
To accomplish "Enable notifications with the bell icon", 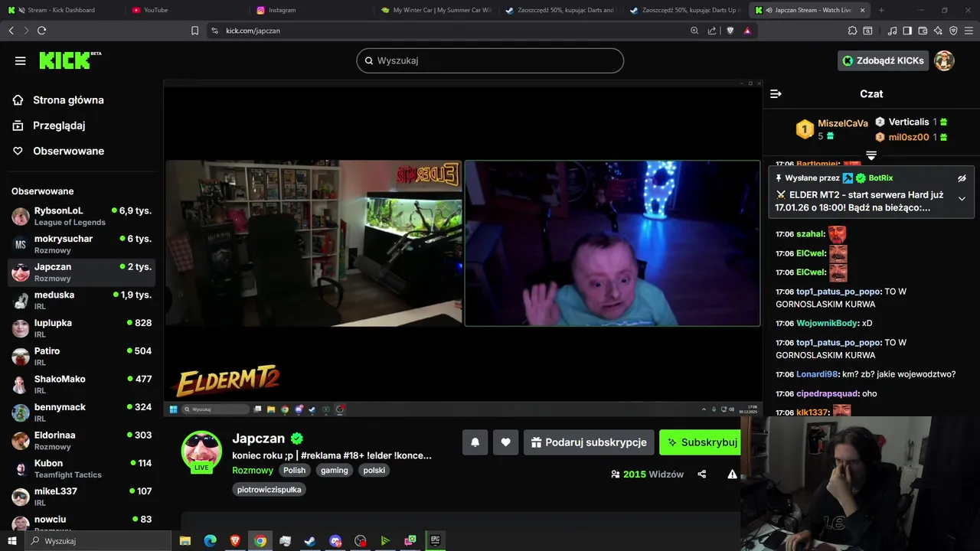I will coord(475,442).
